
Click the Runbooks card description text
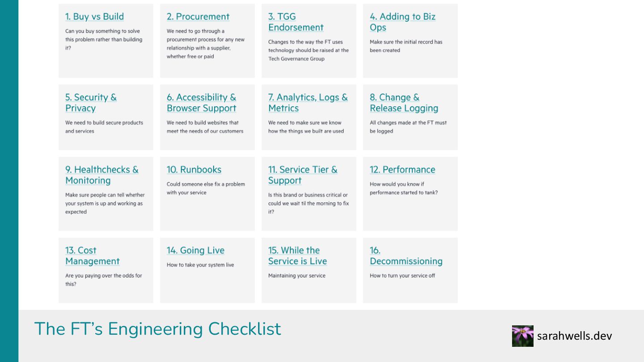pyautogui.click(x=206, y=188)
